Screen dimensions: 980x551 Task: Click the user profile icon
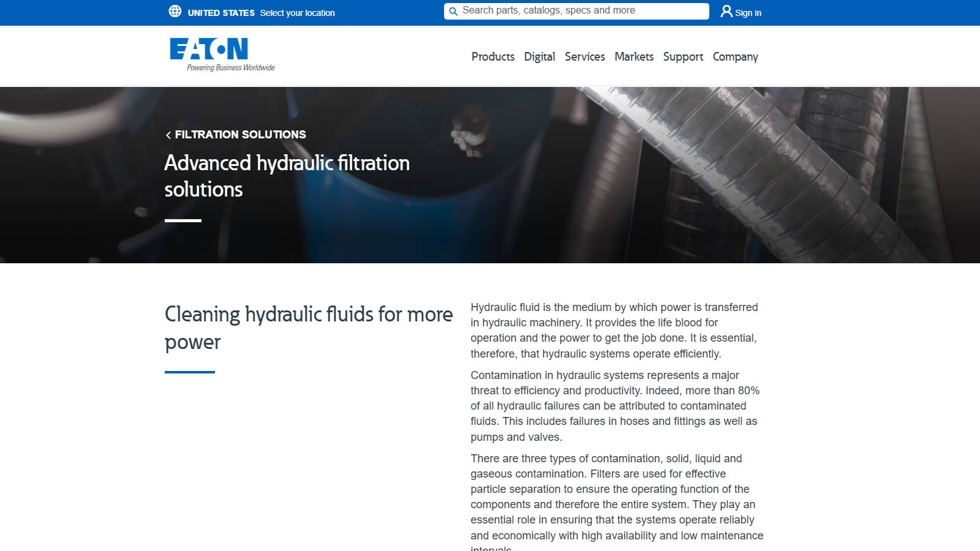[x=726, y=12]
